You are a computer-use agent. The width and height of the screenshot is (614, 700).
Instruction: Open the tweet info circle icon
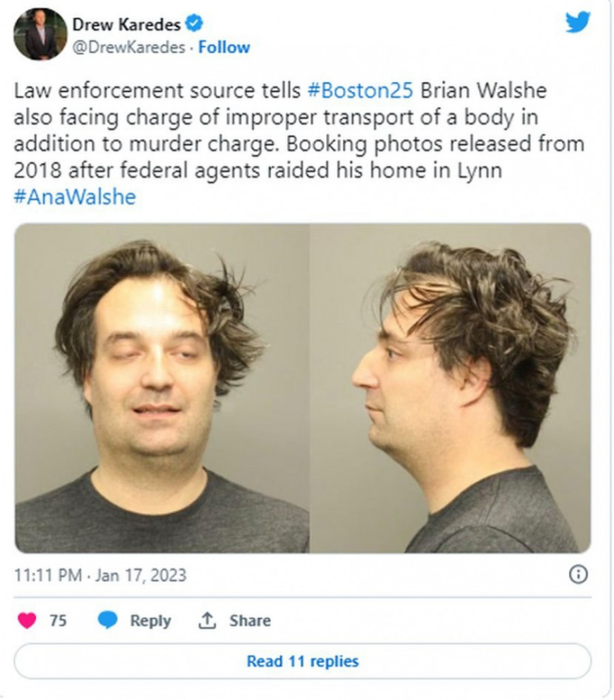pyautogui.click(x=579, y=574)
